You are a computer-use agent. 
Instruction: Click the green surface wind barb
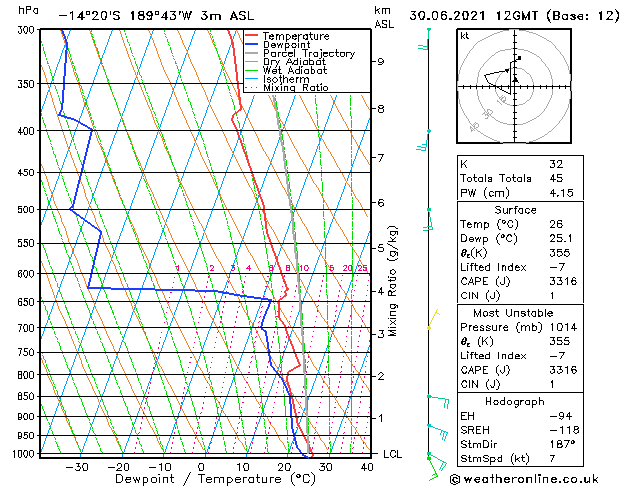(x=436, y=468)
